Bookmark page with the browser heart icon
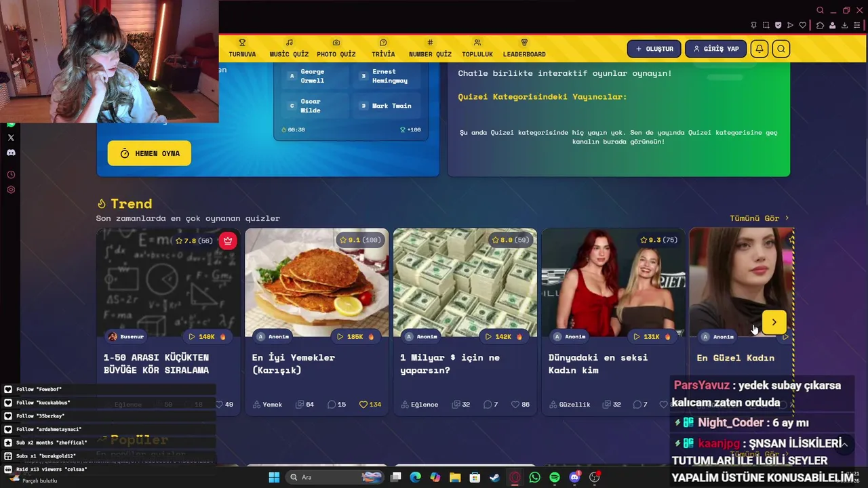Screen dimensions: 868x488 803,25
